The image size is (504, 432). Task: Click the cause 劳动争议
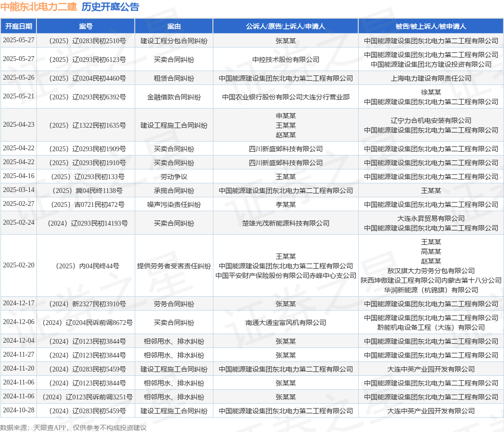click(174, 177)
